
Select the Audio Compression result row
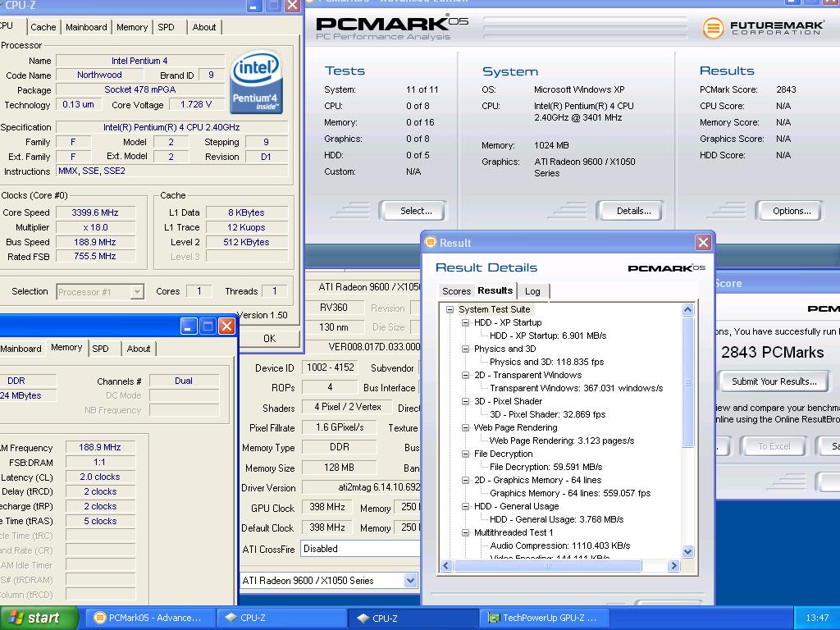559,546
